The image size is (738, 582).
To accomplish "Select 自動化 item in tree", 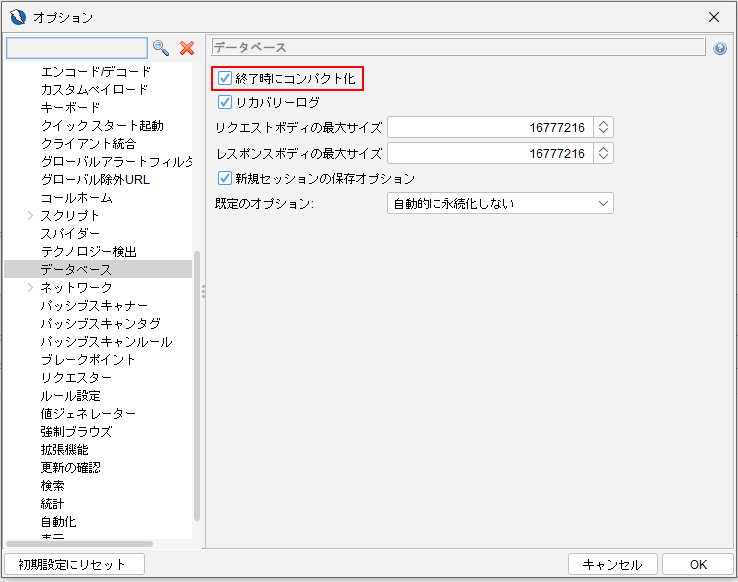I will click(x=58, y=521).
